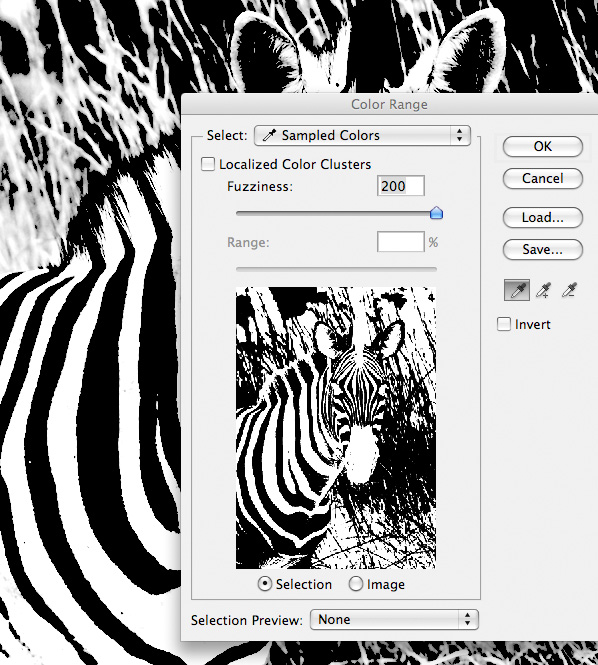Image resolution: width=598 pixels, height=665 pixels.
Task: Click the disabled Range percent field
Action: pos(401,242)
